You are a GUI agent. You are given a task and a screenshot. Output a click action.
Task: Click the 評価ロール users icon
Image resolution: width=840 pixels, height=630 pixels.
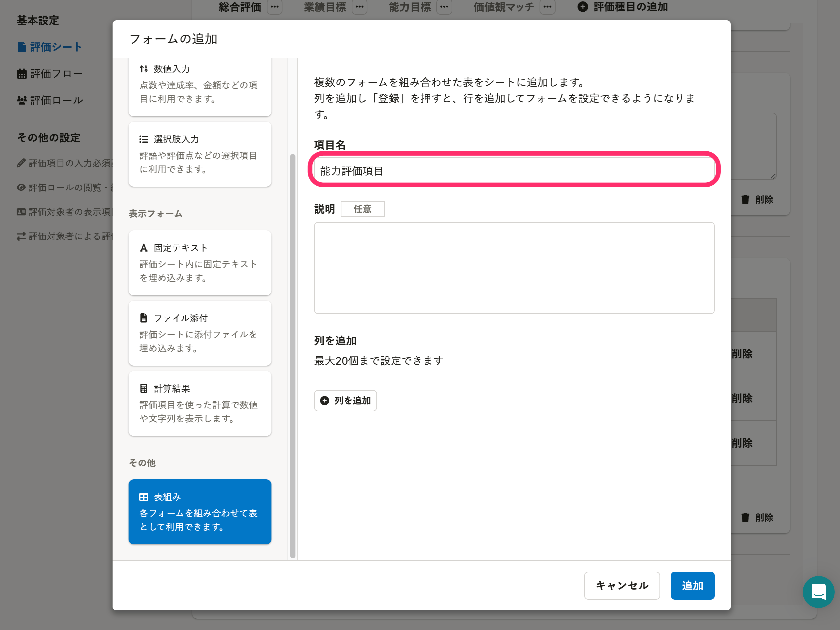pyautogui.click(x=22, y=100)
